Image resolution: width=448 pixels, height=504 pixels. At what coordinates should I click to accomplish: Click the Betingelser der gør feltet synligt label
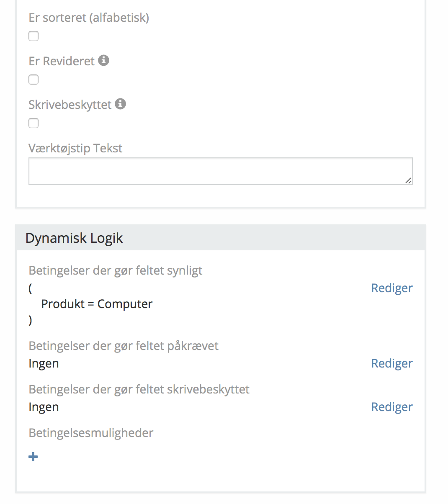click(x=116, y=270)
